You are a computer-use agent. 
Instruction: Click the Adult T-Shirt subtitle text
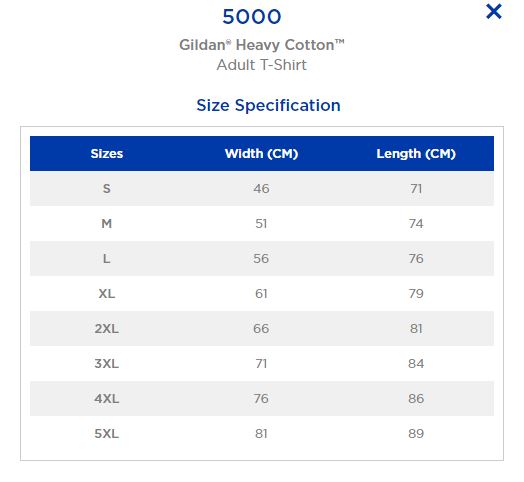pos(262,65)
